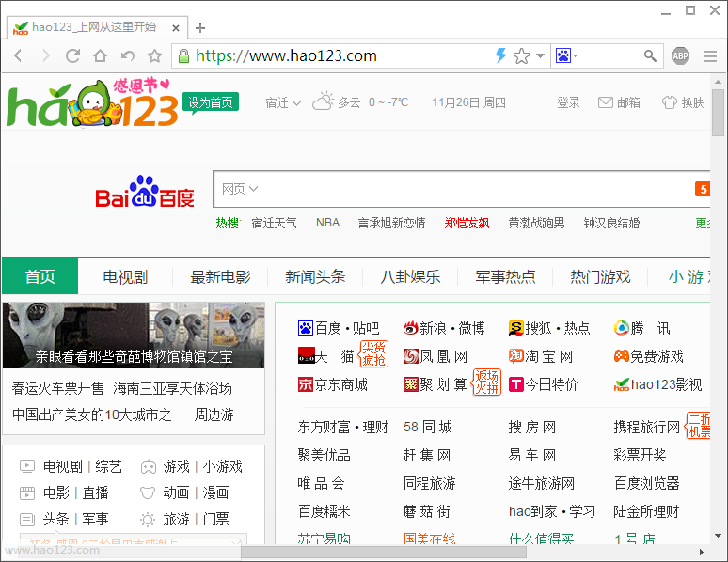Open 携程旅行网 link
The image size is (728, 562).
[x=647, y=427]
